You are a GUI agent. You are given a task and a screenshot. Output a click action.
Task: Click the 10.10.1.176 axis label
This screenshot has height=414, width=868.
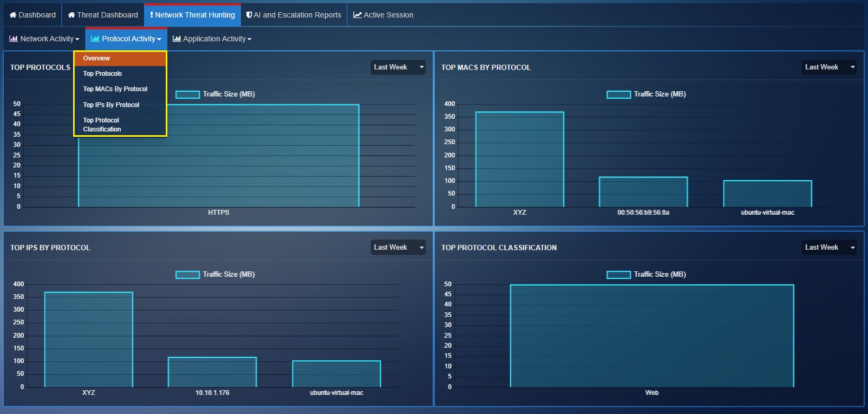tap(212, 393)
